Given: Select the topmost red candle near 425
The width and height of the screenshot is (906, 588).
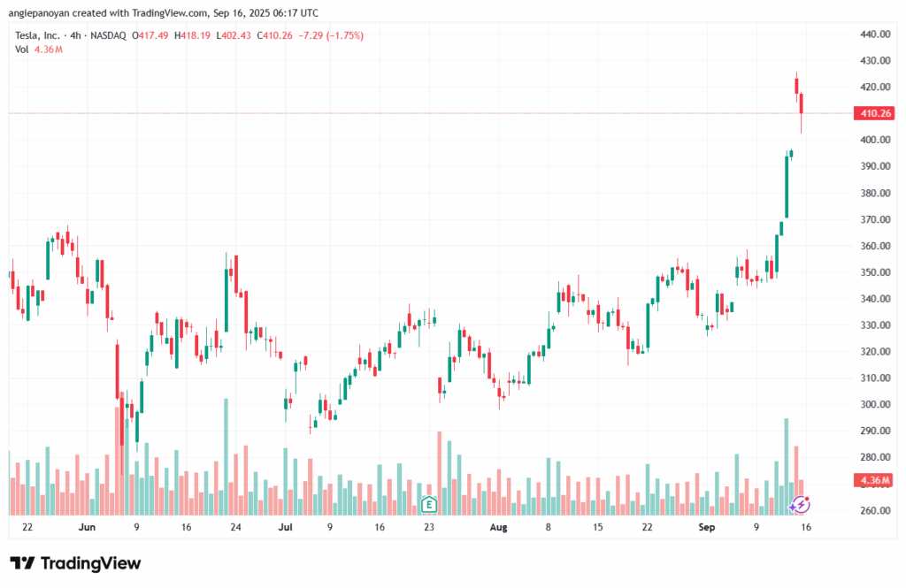Looking at the screenshot, I should 796,84.
